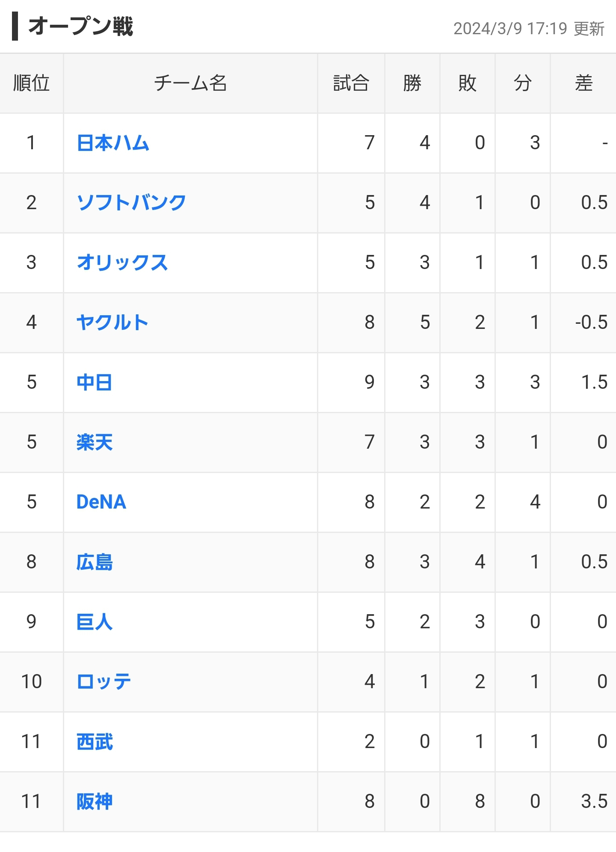Click the 差 games-behind column header

pos(583,83)
